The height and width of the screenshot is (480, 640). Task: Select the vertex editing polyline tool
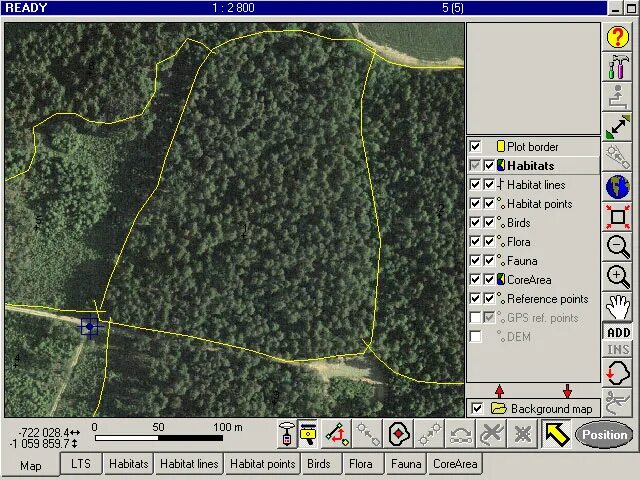pos(337,434)
